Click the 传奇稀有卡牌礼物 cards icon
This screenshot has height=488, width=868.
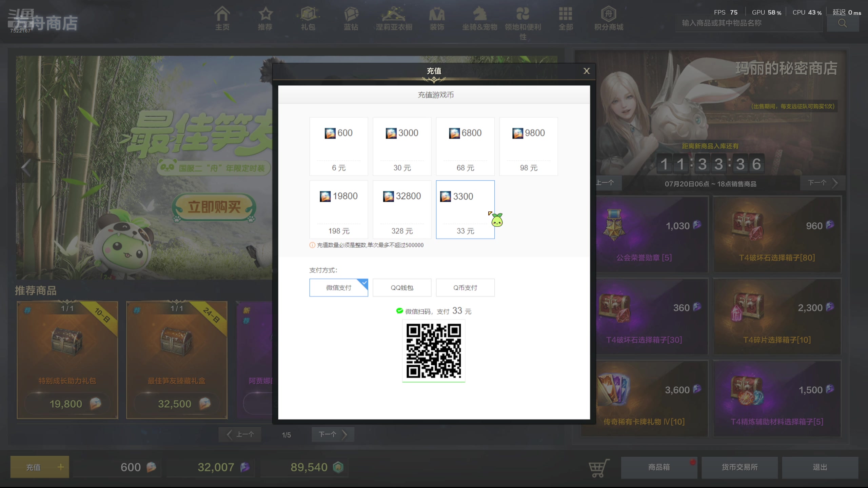point(613,390)
